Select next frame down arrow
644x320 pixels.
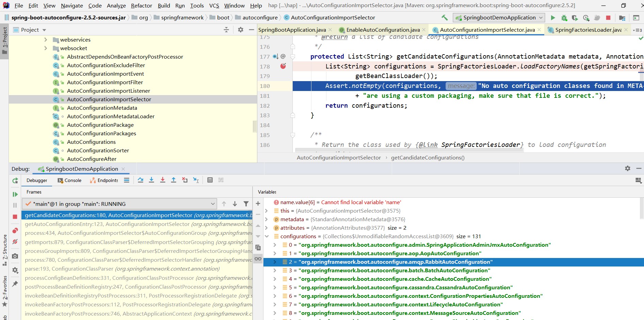coord(235,204)
